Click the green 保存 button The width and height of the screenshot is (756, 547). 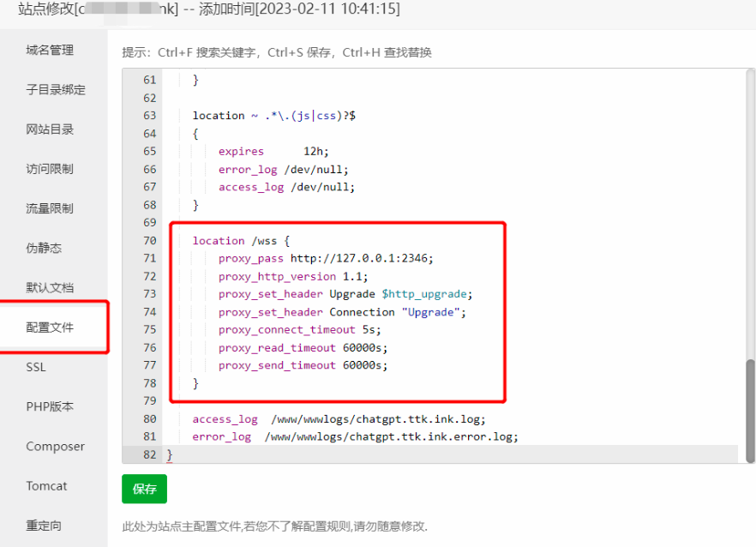coord(143,489)
